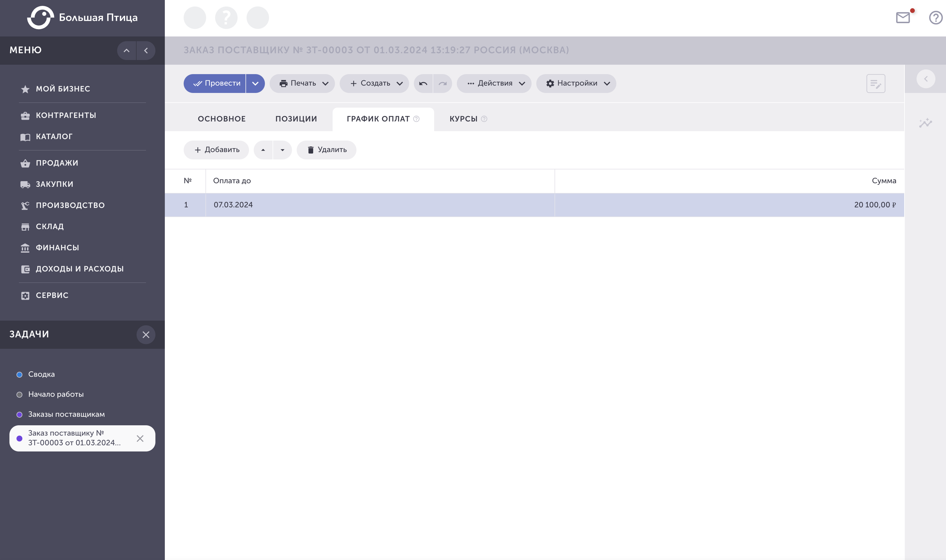Click the order title ЗАКАЗ ПОСТАВЩИКУ № ЗТ-00003

click(376, 50)
